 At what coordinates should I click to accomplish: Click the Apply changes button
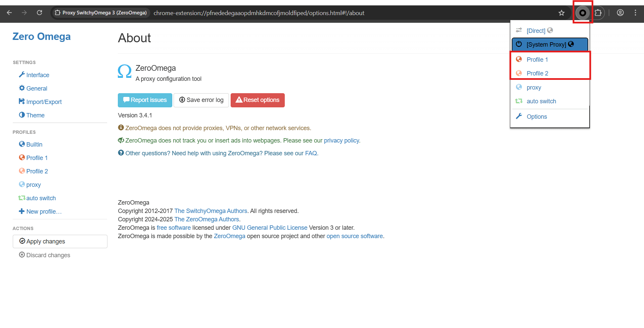[60, 241]
